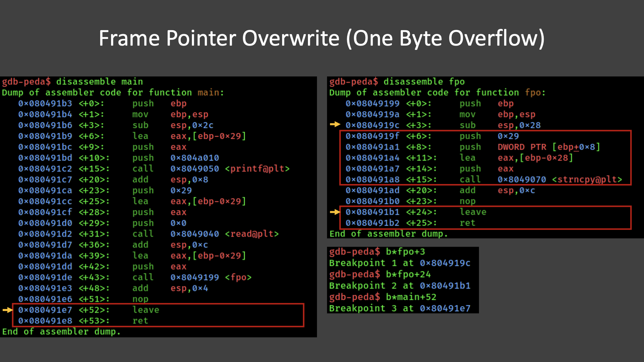Image resolution: width=644 pixels, height=362 pixels.
Task: Click the yellow arrow beside fpo+3 sub
Action: click(x=335, y=124)
